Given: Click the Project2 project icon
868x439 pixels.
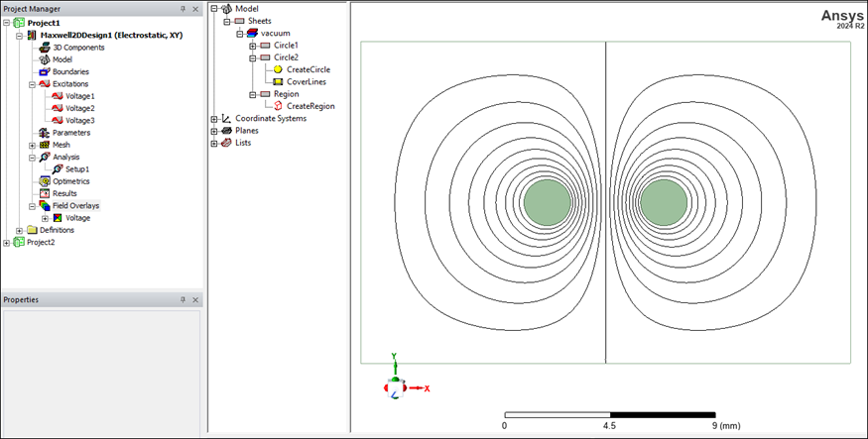Looking at the screenshot, I should pyautogui.click(x=20, y=242).
